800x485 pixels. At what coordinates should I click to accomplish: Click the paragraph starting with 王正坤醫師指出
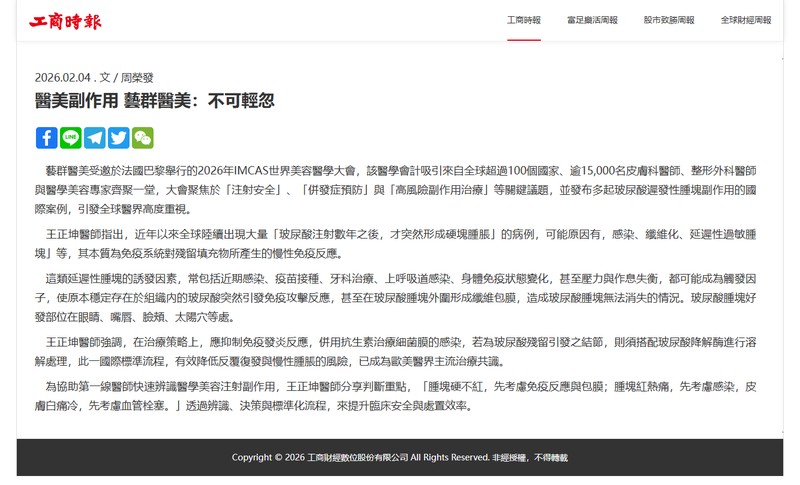400,244
